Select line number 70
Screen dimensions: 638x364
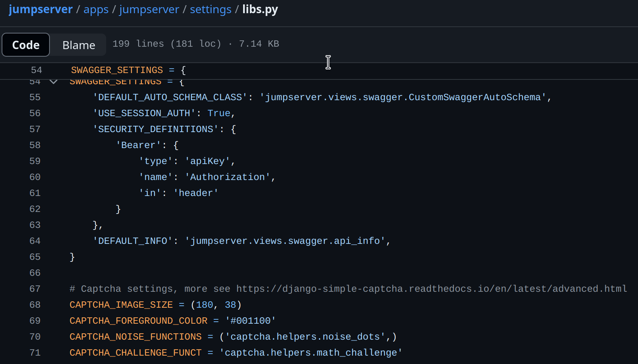pyautogui.click(x=35, y=337)
